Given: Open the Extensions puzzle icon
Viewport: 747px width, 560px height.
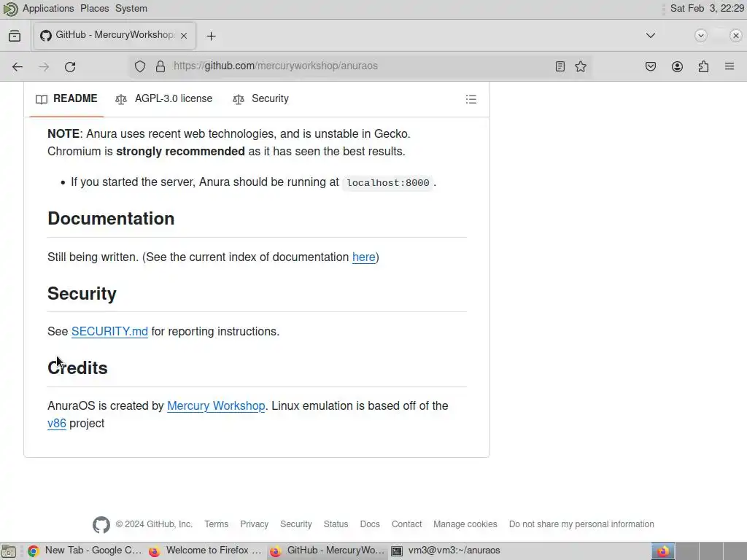Looking at the screenshot, I should (703, 66).
